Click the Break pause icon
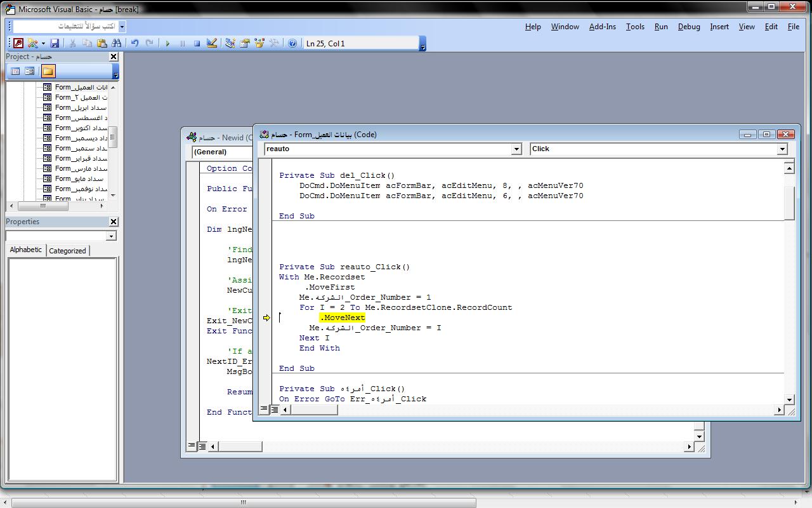 [x=182, y=43]
